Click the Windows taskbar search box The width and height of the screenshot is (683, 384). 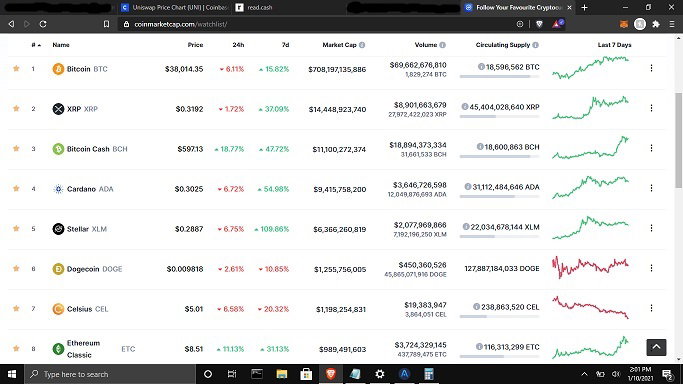(110, 374)
